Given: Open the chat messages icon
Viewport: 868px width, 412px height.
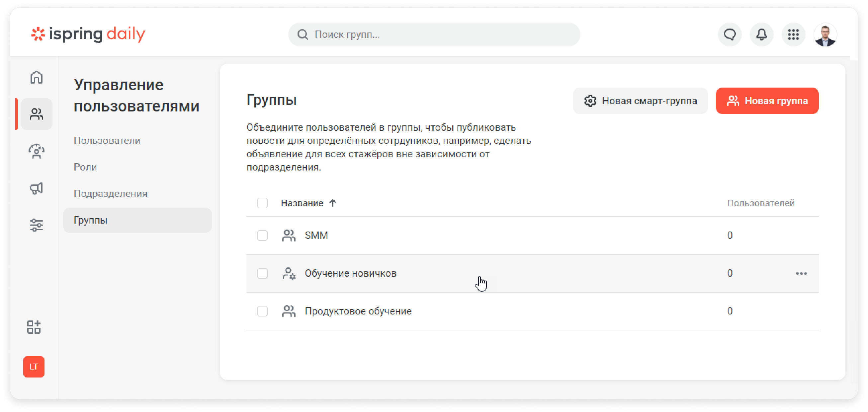Looking at the screenshot, I should coord(730,34).
